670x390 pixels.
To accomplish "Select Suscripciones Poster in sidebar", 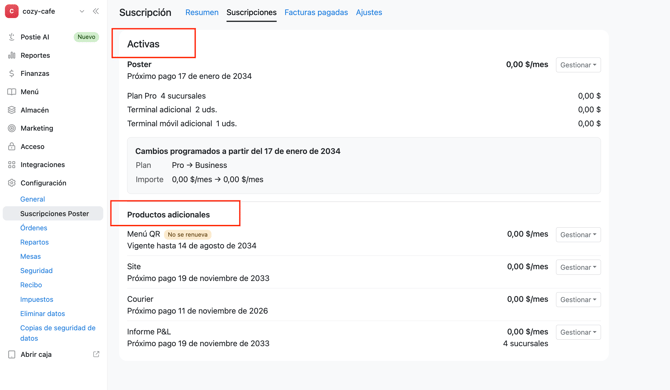I will point(53,214).
